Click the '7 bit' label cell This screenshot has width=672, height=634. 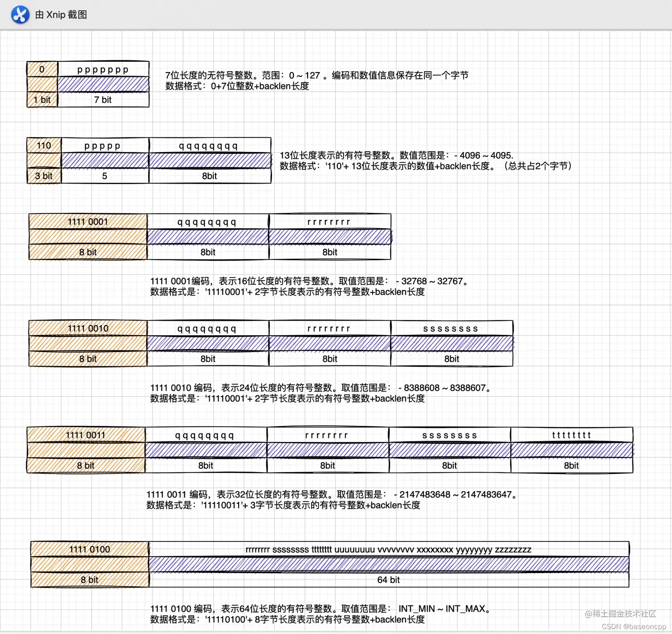coord(103,100)
